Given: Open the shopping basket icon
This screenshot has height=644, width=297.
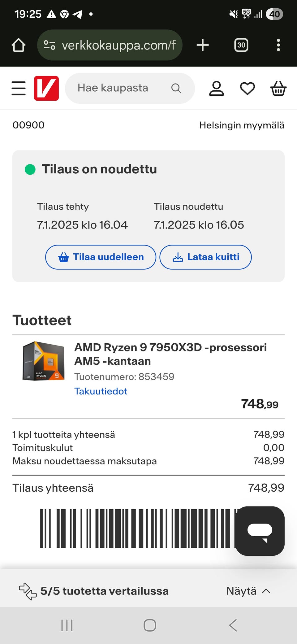Looking at the screenshot, I should pos(278,89).
